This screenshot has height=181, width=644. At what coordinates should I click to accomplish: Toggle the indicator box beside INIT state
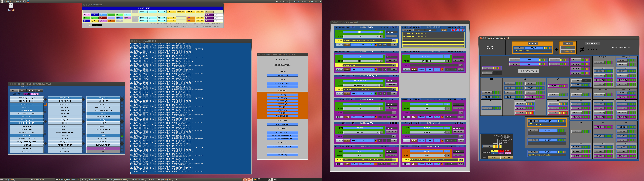click(x=122, y=148)
